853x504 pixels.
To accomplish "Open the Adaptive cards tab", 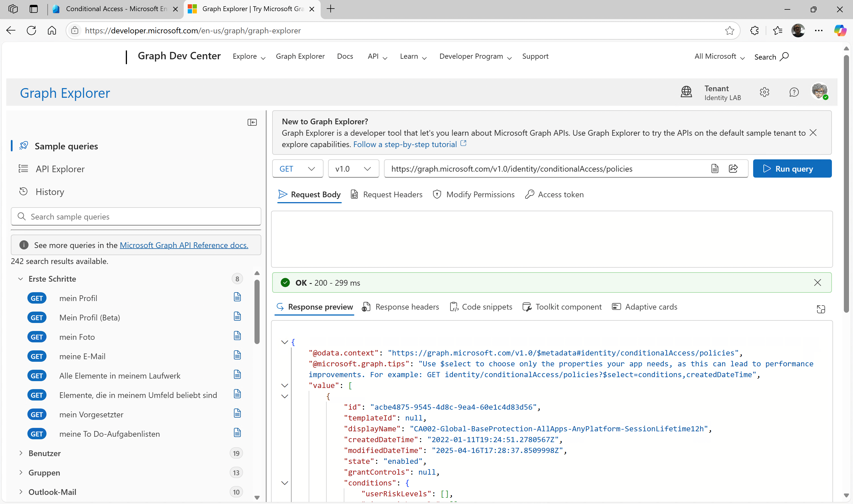I will click(644, 307).
